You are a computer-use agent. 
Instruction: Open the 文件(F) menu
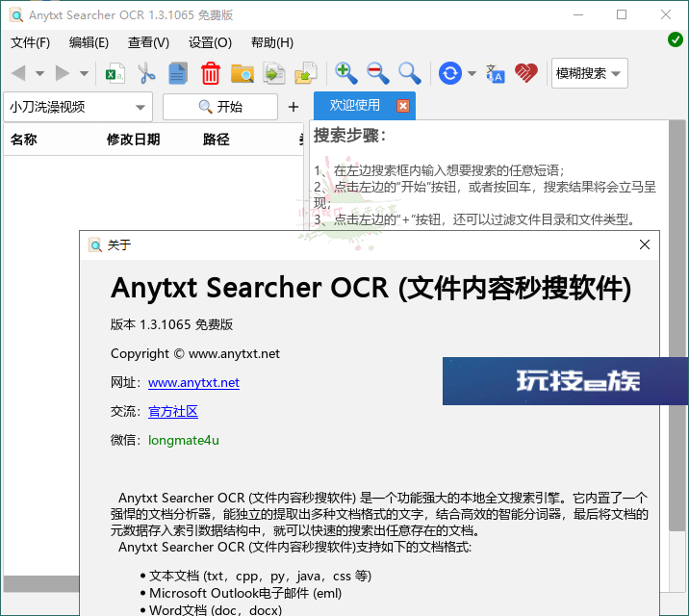click(x=31, y=42)
